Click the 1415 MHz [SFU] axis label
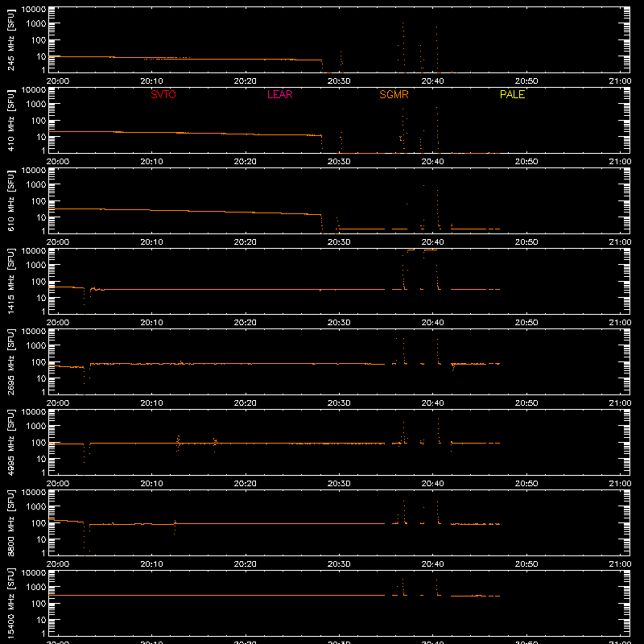Screen dimensions: 644x644 (11, 281)
